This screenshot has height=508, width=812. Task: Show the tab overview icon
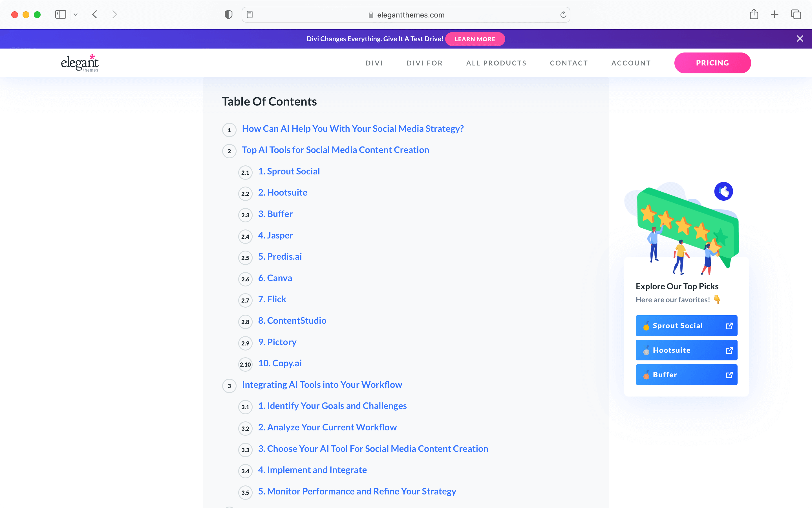point(796,14)
